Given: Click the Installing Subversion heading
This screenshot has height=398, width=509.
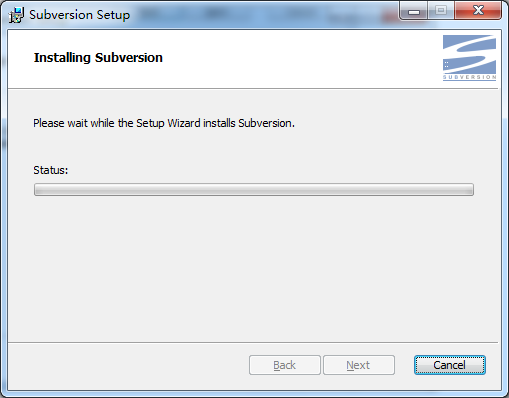Looking at the screenshot, I should [x=98, y=58].
